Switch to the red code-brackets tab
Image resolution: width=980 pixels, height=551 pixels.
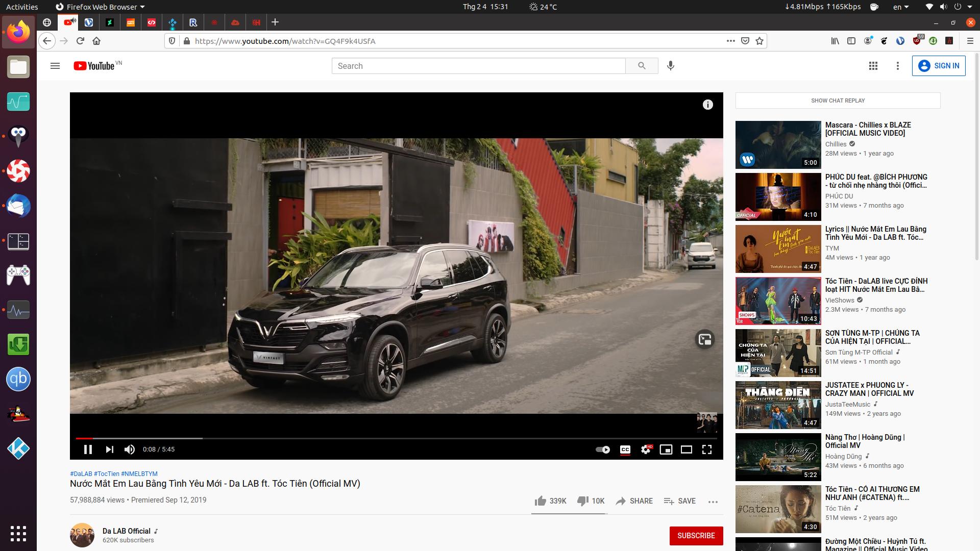(x=152, y=22)
